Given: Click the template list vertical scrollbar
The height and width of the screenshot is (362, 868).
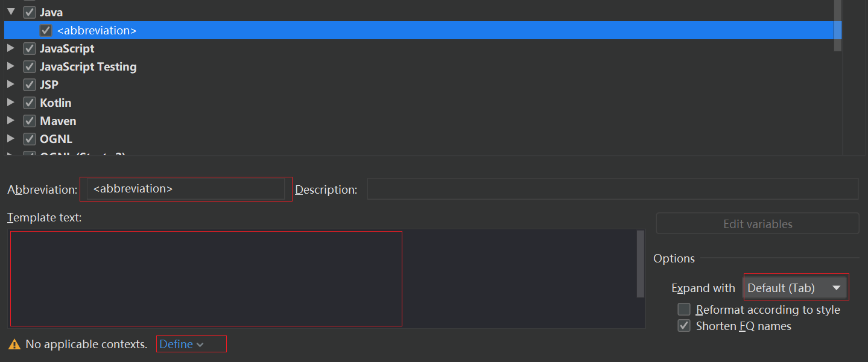Looking at the screenshot, I should (x=837, y=25).
